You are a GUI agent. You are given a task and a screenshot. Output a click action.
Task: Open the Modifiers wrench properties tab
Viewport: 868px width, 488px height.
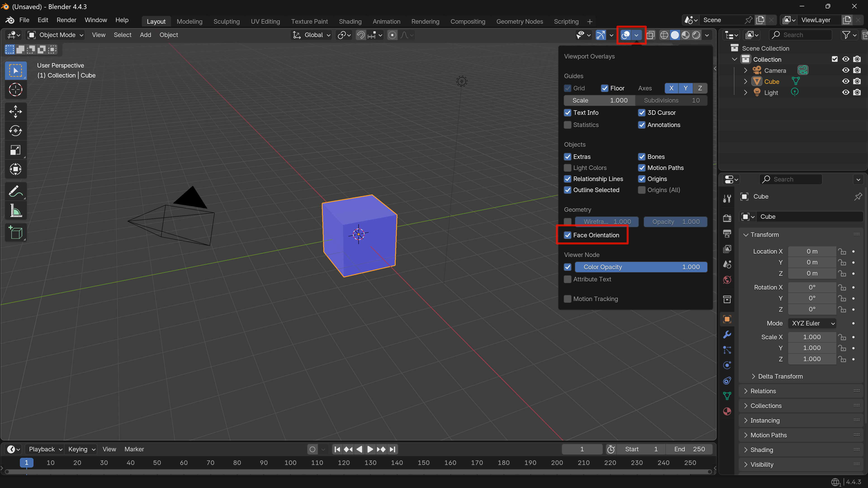click(x=727, y=335)
